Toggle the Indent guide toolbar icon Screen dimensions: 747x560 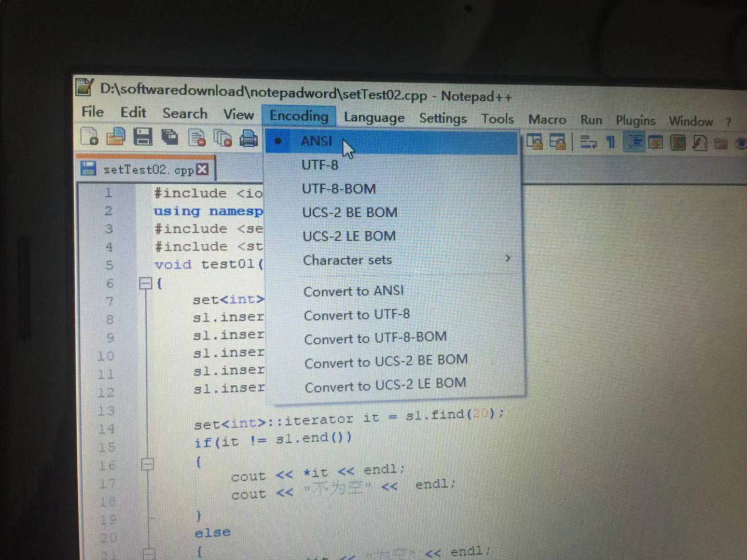[635, 142]
